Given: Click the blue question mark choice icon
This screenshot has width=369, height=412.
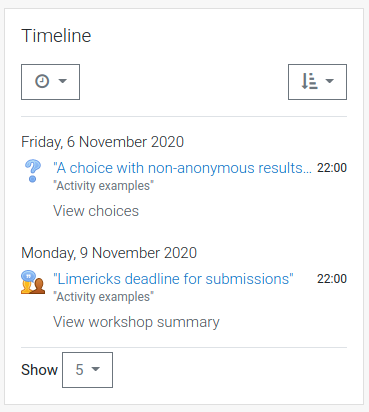Looking at the screenshot, I should 33,171.
